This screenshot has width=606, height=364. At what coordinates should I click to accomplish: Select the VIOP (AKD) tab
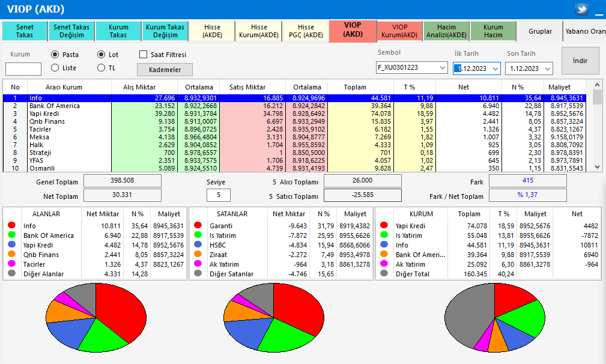click(x=353, y=30)
